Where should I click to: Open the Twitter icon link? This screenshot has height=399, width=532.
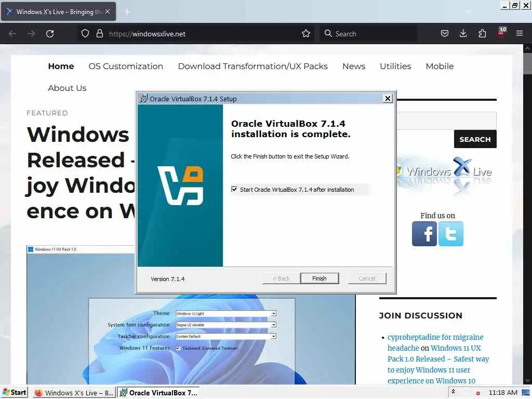click(x=450, y=234)
